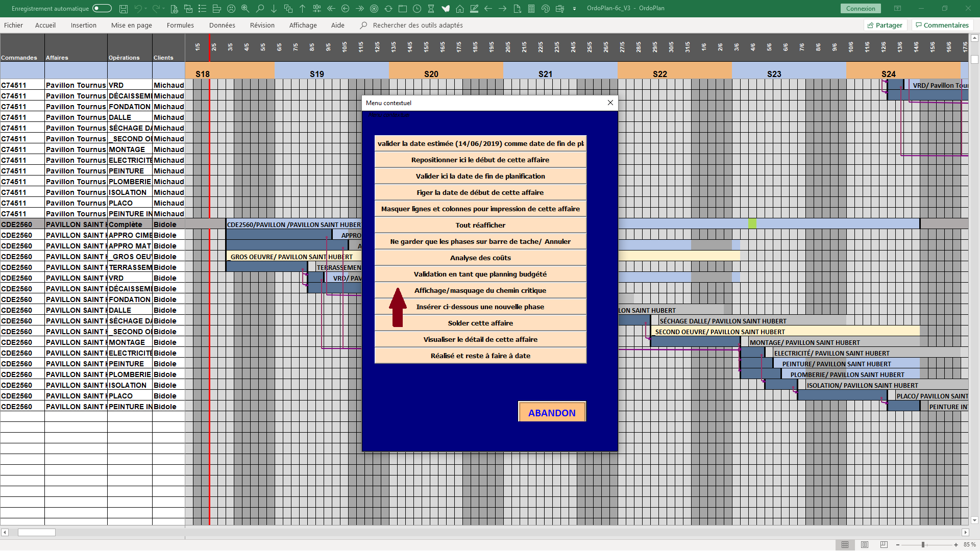Click the down arrow icon in toolbar
The width and height of the screenshot is (980, 551).
pos(274,8)
